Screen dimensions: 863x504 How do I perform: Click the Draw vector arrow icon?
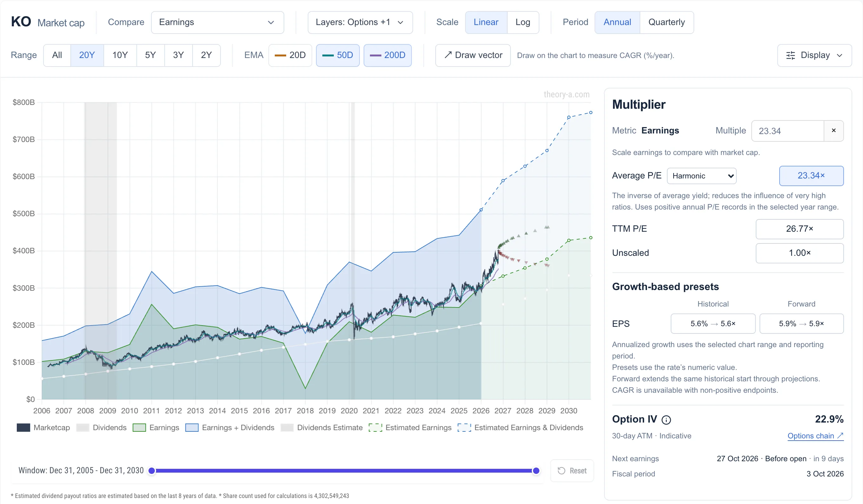448,55
